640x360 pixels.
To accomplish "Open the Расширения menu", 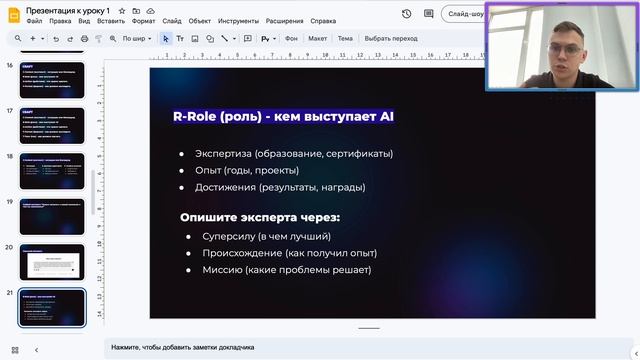I will 284,21.
